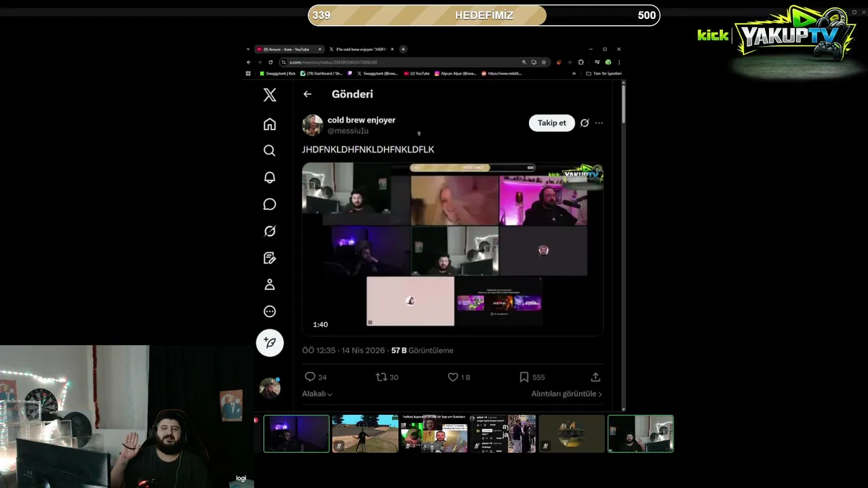Viewport: 868px width, 488px height.
Task: Expand the bookmarks bar overflow chevron
Action: coord(574,73)
